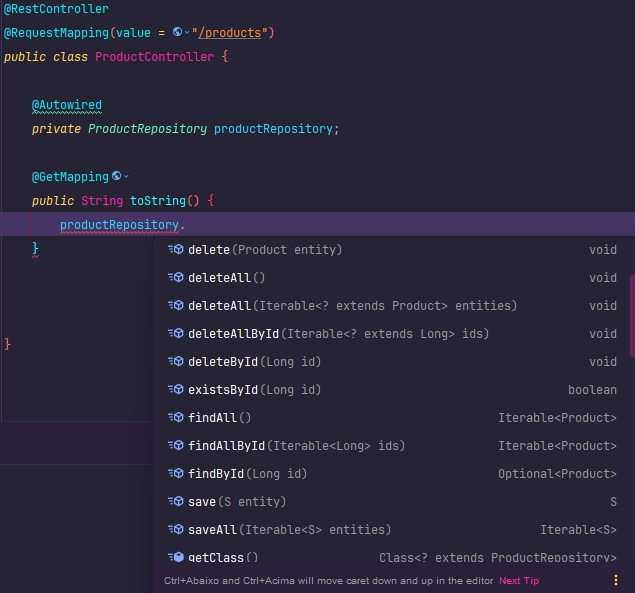Viewport: 635px width, 593px height.
Task: Click the globe icon in @RequestMapping value
Action: [177, 33]
